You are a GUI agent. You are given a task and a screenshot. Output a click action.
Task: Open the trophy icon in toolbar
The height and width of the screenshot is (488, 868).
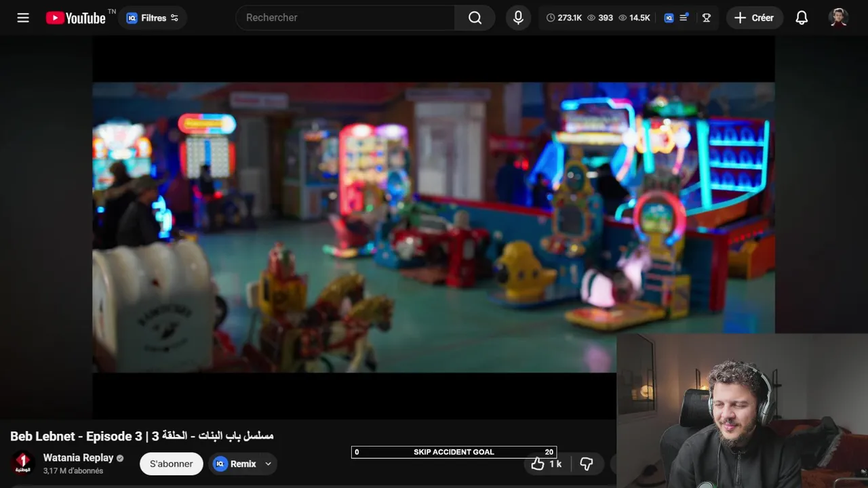[x=707, y=18]
